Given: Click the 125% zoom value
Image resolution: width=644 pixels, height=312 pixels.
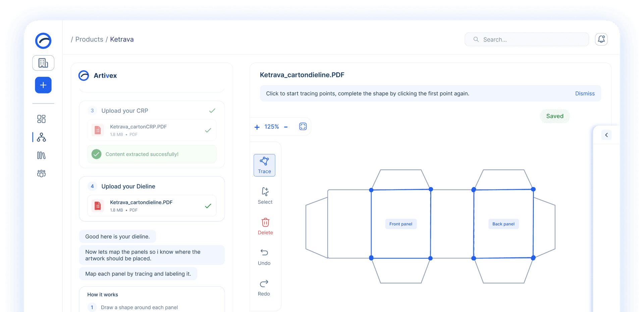Looking at the screenshot, I should [x=272, y=127].
